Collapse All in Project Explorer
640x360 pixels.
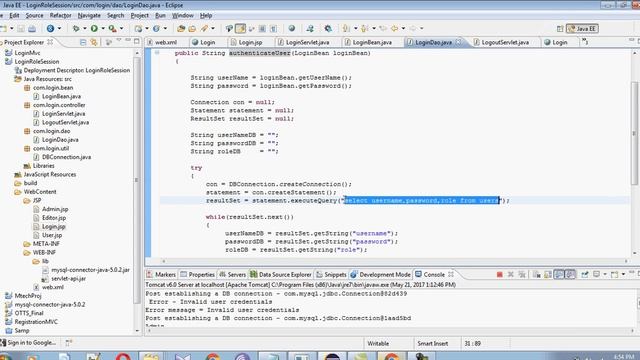pos(83,42)
